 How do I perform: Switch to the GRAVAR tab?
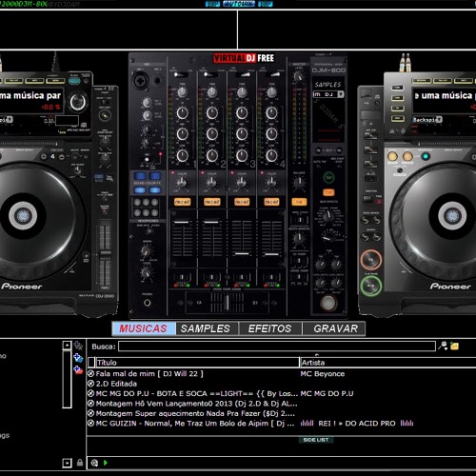click(x=334, y=328)
